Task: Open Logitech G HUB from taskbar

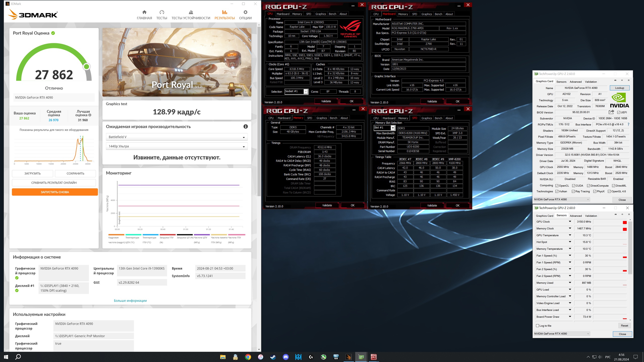Action: pos(311,357)
